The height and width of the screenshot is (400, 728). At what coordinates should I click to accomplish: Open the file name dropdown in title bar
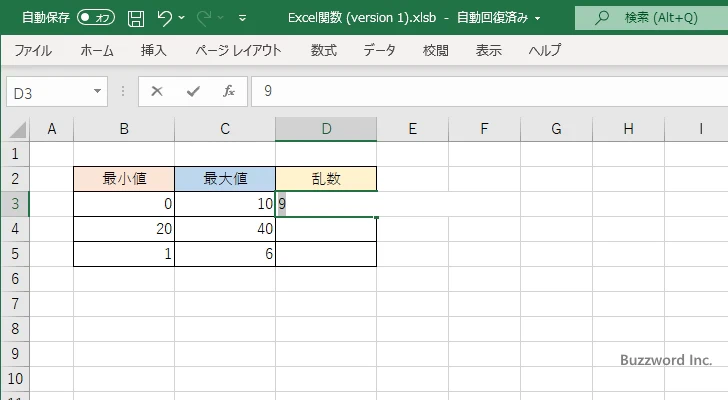538,19
